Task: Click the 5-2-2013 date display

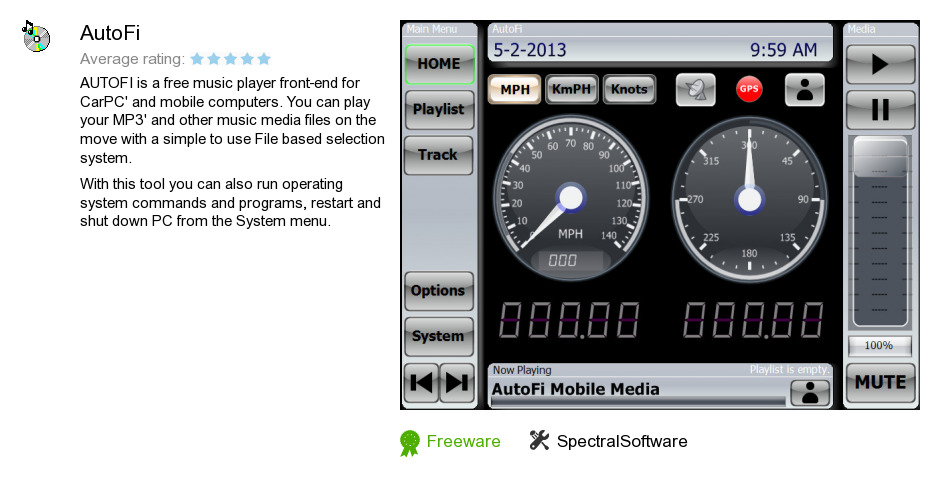Action: coord(529,50)
